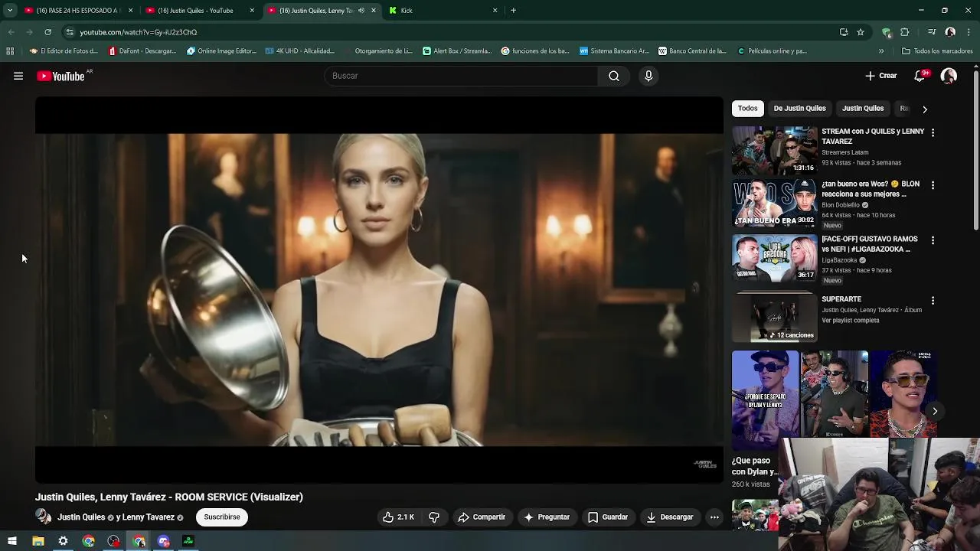Open the tab search dropdown

[10, 11]
